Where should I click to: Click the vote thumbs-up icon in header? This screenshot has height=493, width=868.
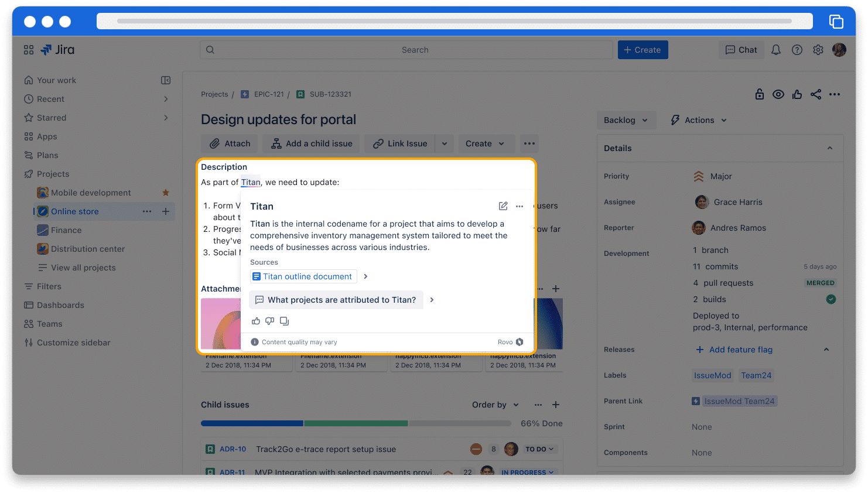(x=797, y=94)
